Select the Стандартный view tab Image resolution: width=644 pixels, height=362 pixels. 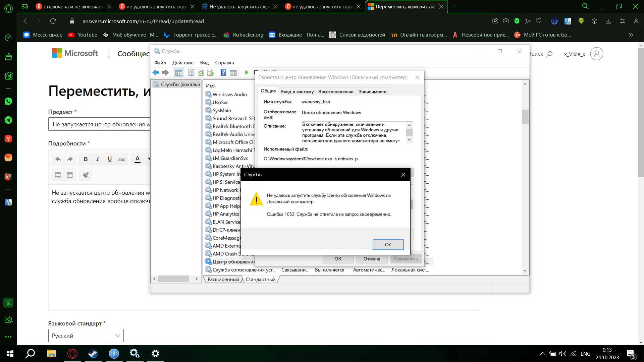point(261,279)
